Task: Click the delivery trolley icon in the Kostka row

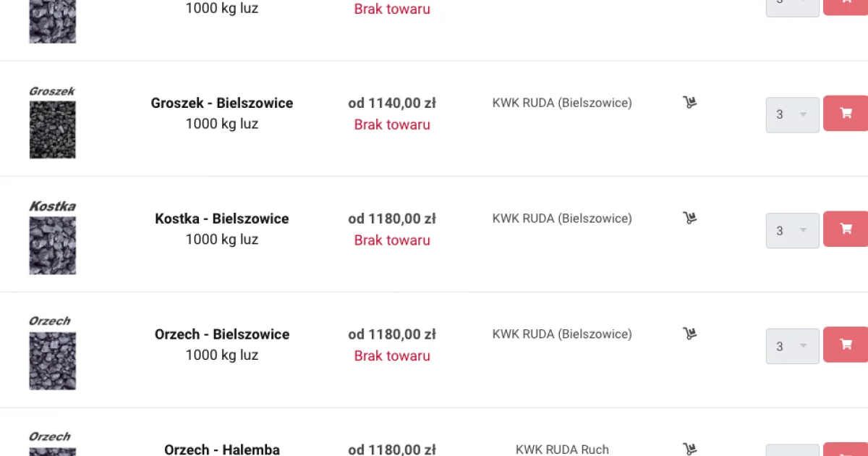Action: point(689,218)
